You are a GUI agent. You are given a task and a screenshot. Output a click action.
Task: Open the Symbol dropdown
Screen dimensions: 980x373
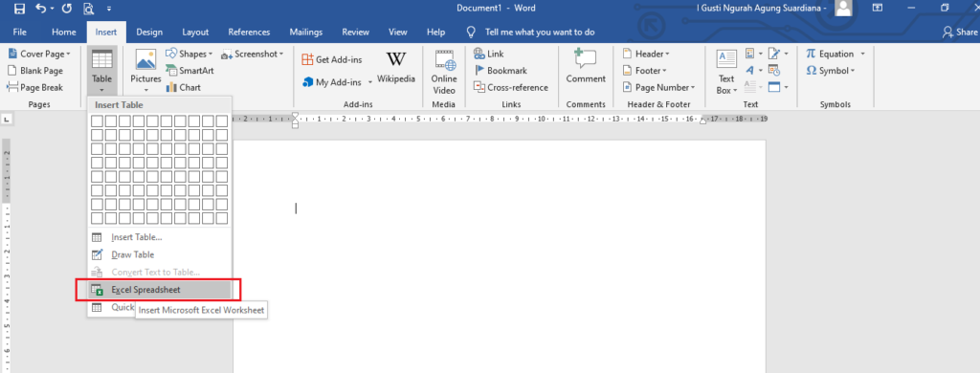point(831,71)
